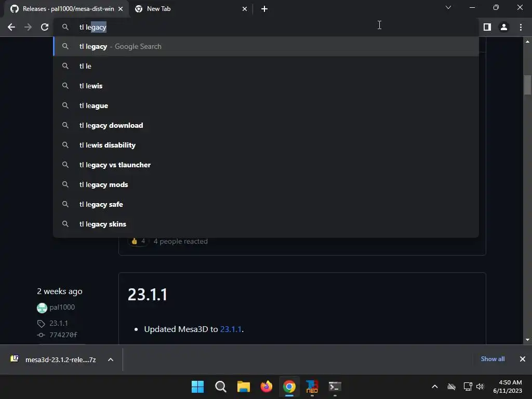
Task: Click the cloud sync tray icon
Action: (451, 387)
